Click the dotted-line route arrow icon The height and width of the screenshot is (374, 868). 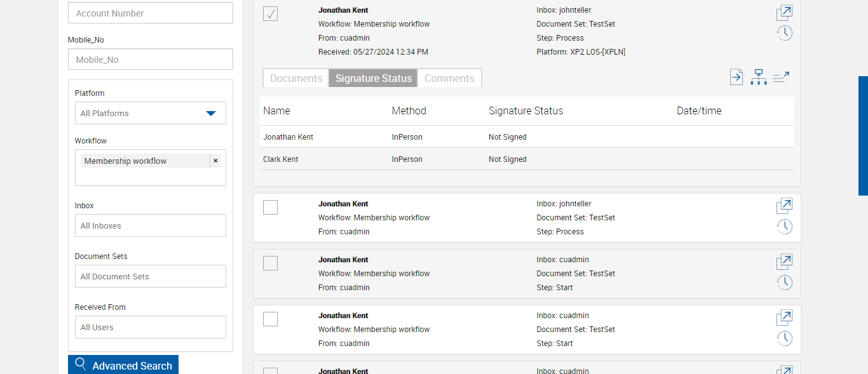(781, 77)
